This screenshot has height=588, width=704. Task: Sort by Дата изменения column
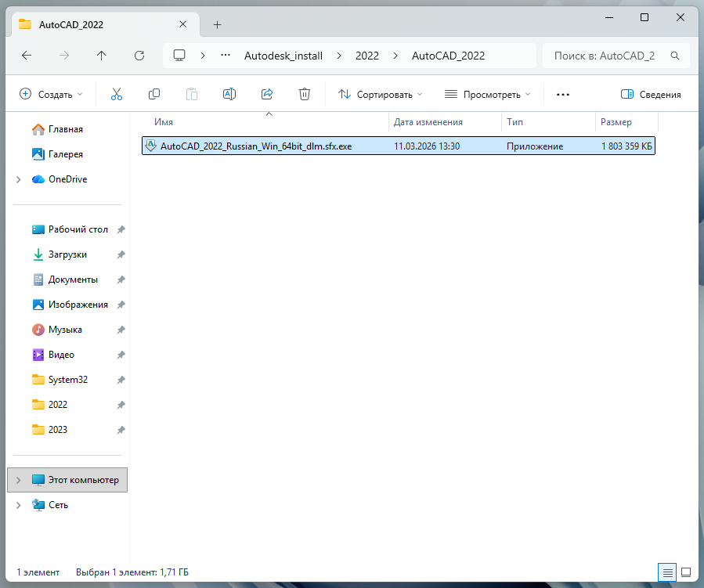pos(428,122)
